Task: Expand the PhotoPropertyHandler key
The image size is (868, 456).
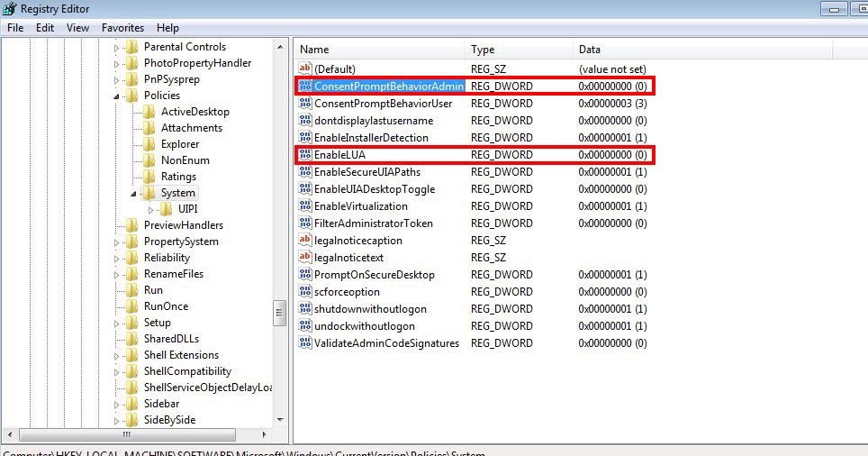Action: [x=117, y=64]
